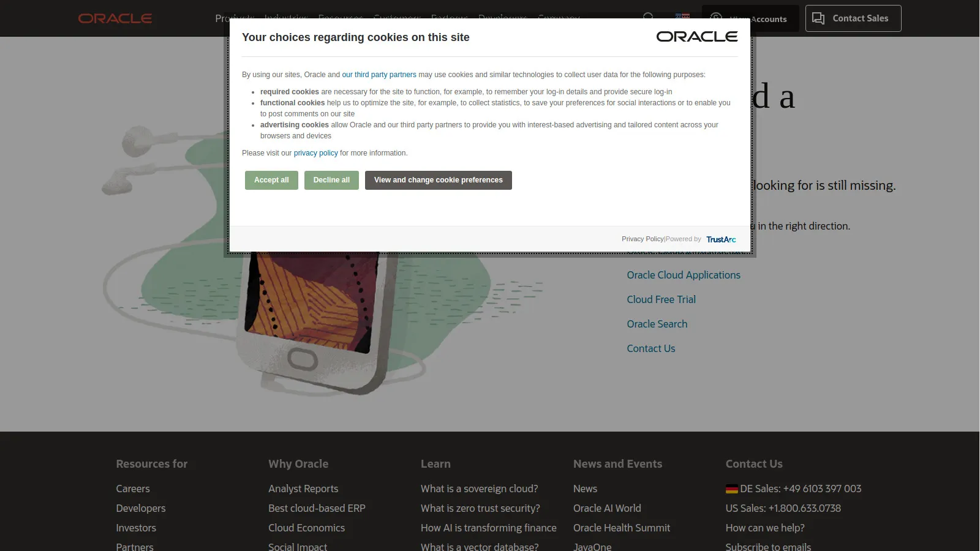View and change cookie preferences

tap(438, 180)
